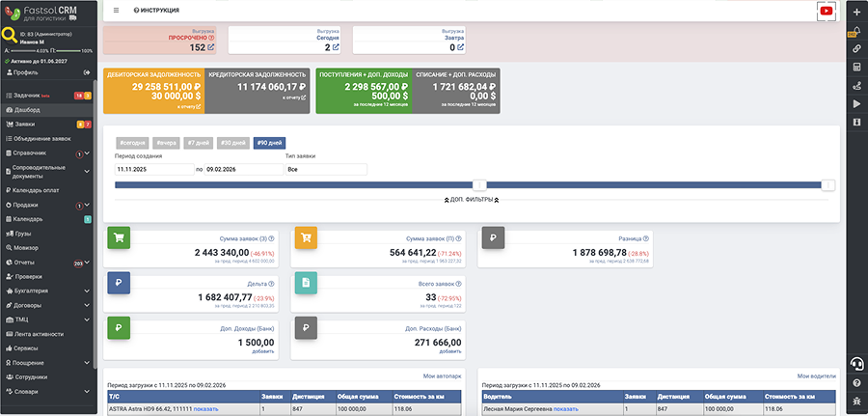Open the Тип заявки dropdown

pyautogui.click(x=326, y=170)
